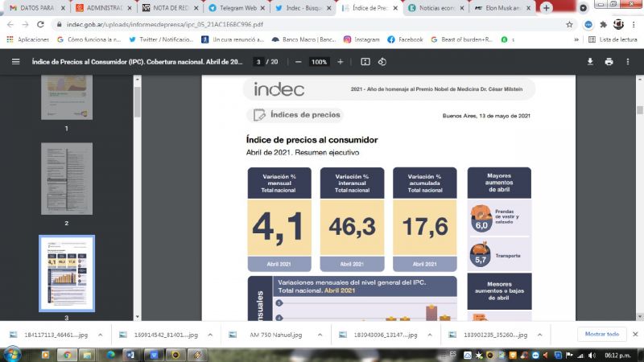Switch to the Noticias econ tab
Screen dimensions: 644x362
tap(436, 8)
